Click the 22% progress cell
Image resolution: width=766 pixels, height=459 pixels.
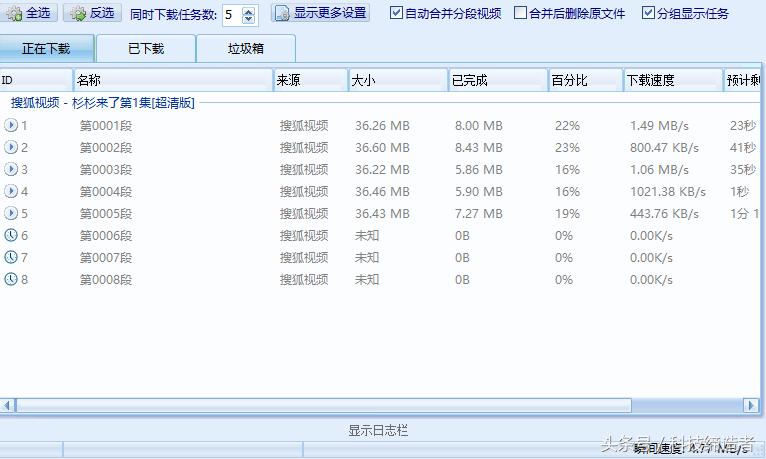[567, 125]
